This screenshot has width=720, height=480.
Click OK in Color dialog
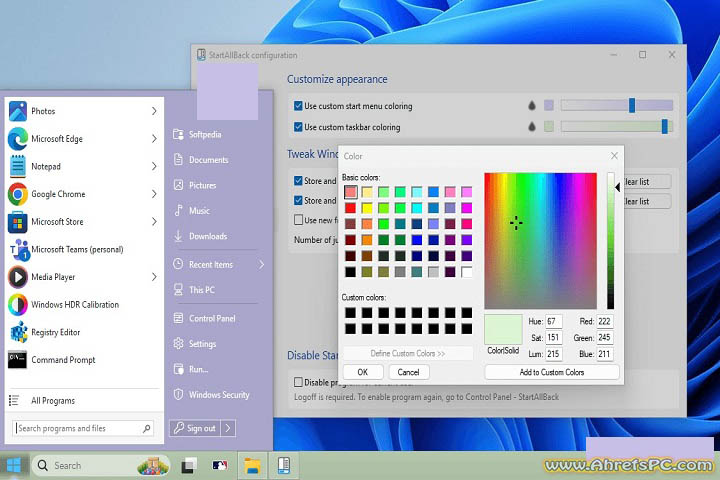(x=363, y=372)
